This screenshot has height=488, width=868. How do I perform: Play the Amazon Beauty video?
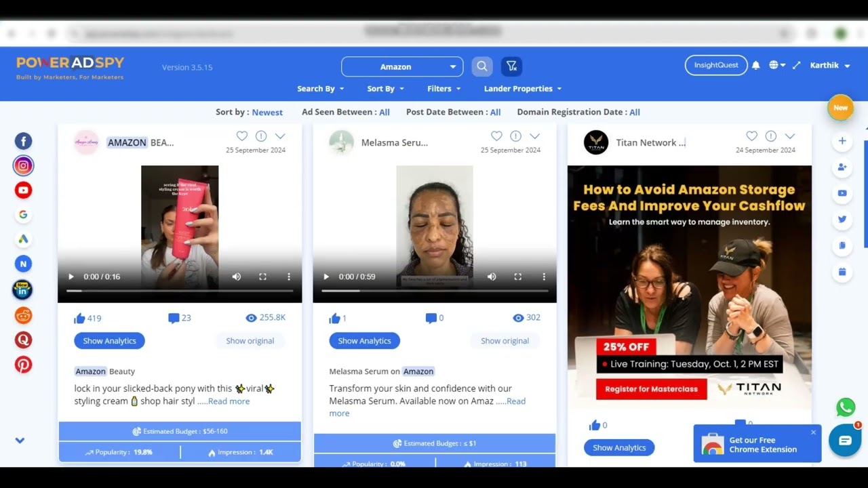71,277
